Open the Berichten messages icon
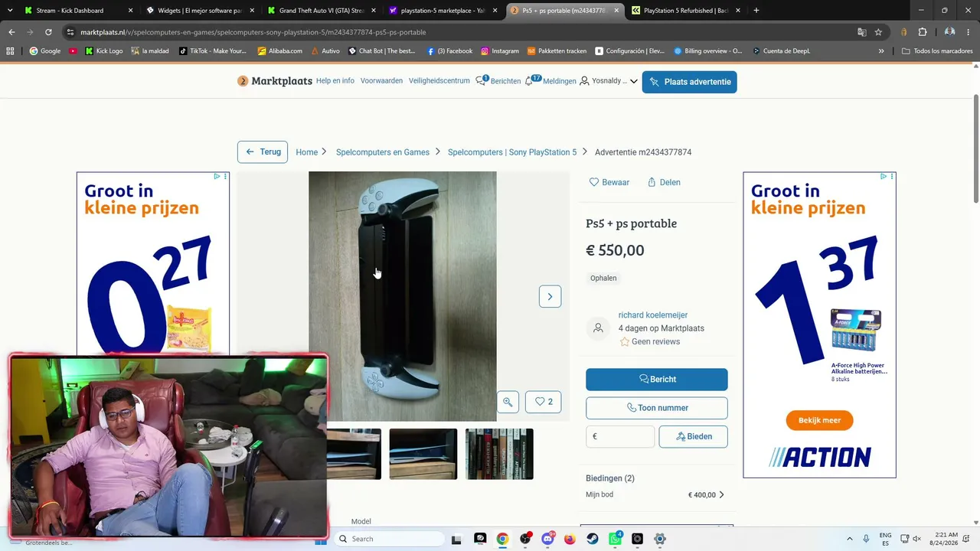 (481, 80)
